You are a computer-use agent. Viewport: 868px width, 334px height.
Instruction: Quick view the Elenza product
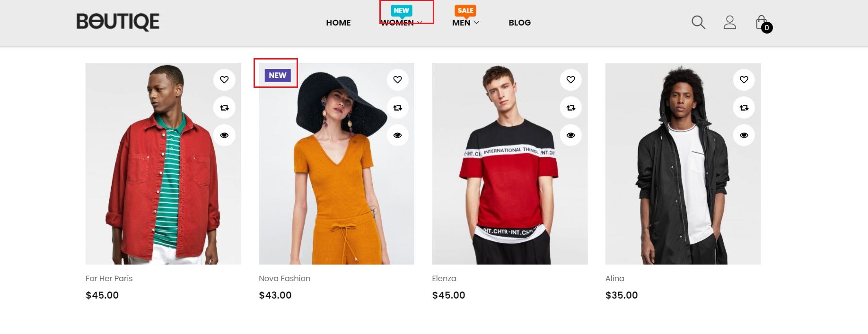click(x=571, y=135)
